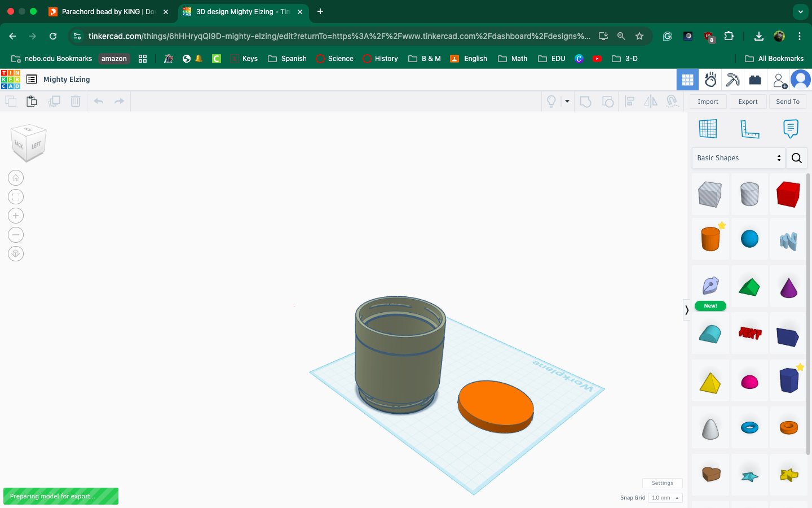Click the Duplicate and repeat icon
Viewport: 812px width, 508px height.
click(54, 102)
